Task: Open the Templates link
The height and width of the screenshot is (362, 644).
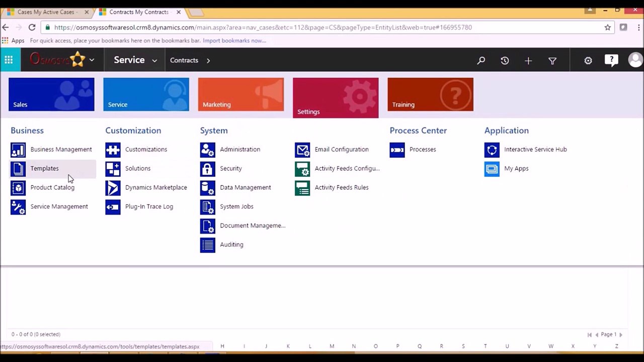Action: click(44, 168)
